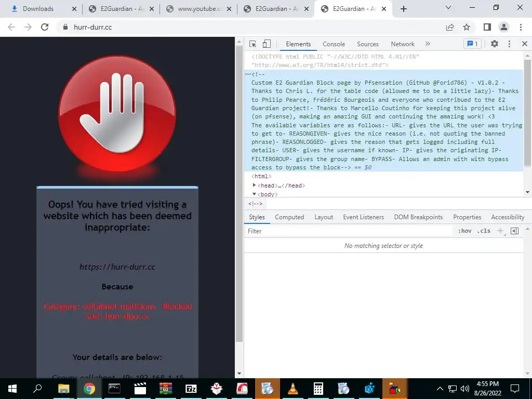This screenshot has width=532, height=399.
Task: Collapse the body element node
Action: [x=254, y=194]
